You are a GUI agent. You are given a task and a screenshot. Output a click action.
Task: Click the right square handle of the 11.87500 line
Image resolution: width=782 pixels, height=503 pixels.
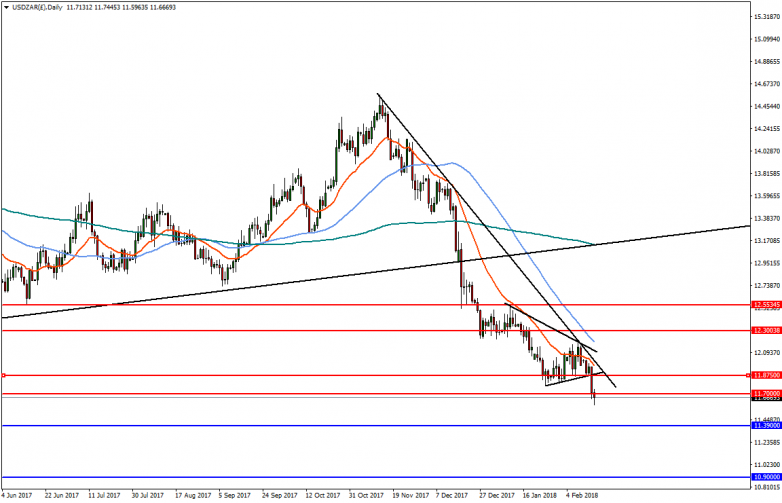pyautogui.click(x=748, y=375)
